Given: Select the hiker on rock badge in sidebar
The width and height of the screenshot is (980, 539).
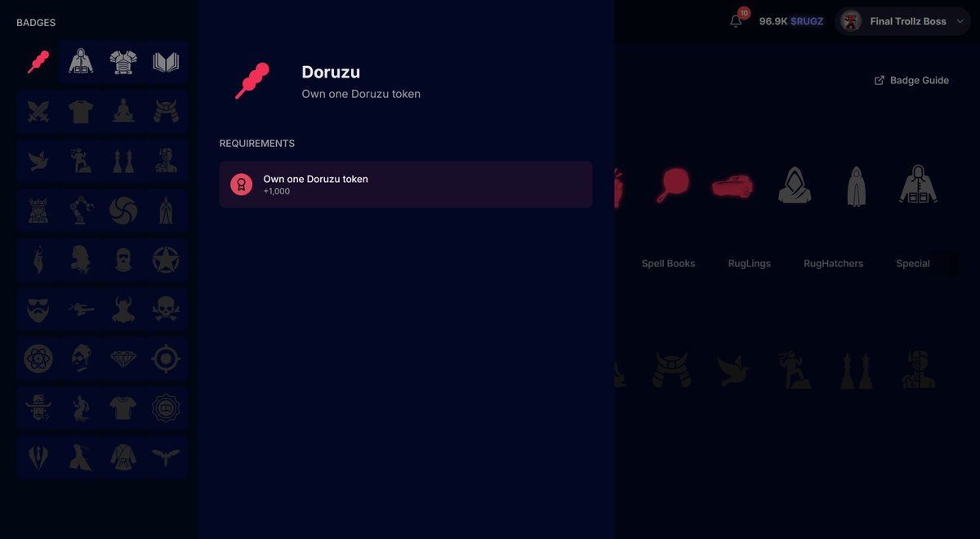Looking at the screenshot, I should point(81,161).
